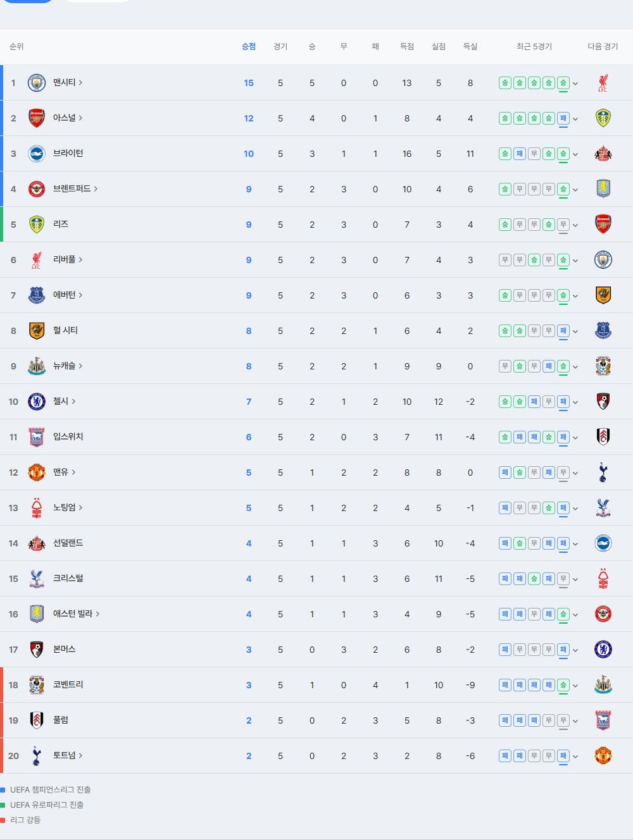Expand recent matches chevron for 맨시티
Viewport: 633px width, 840px height.
[575, 83]
